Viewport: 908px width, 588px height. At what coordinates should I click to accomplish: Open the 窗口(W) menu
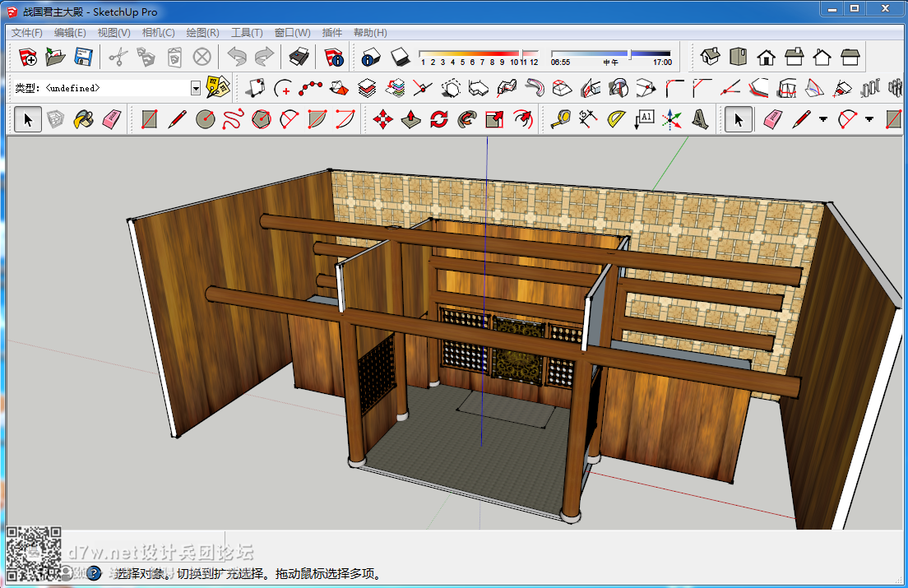[x=293, y=32]
